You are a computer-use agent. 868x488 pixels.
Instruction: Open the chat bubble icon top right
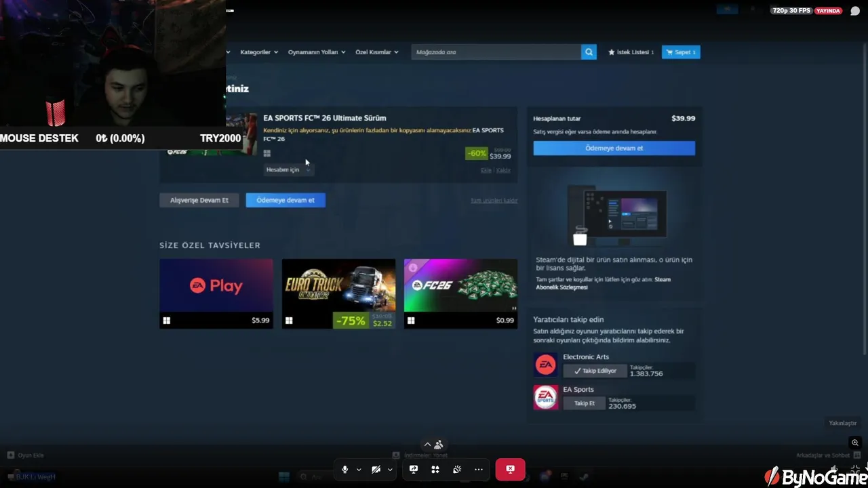click(x=855, y=11)
